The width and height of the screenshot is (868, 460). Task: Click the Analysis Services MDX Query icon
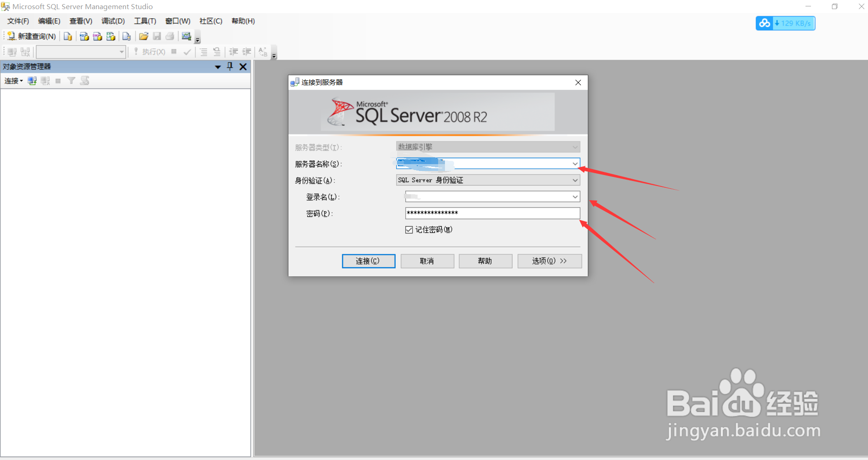coord(84,36)
